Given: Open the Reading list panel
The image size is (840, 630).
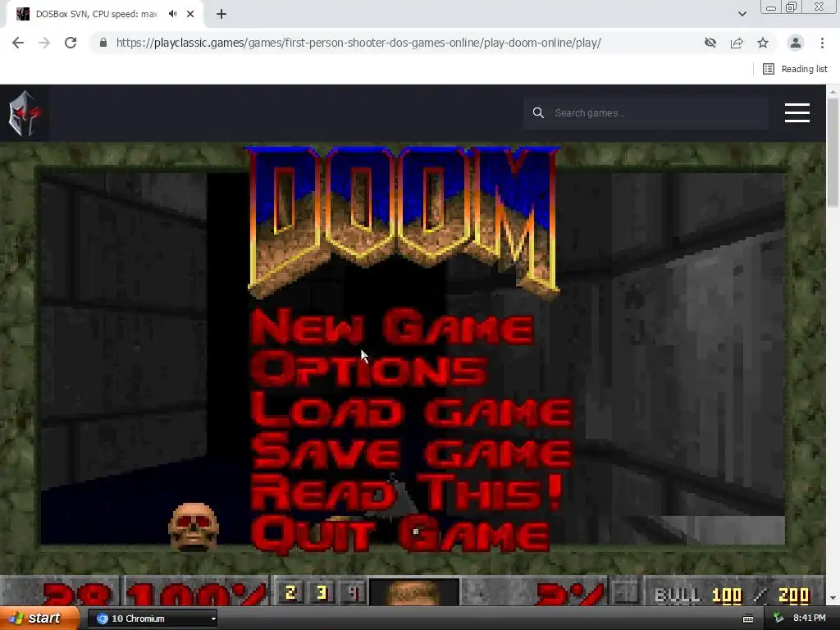Looking at the screenshot, I should (x=795, y=69).
